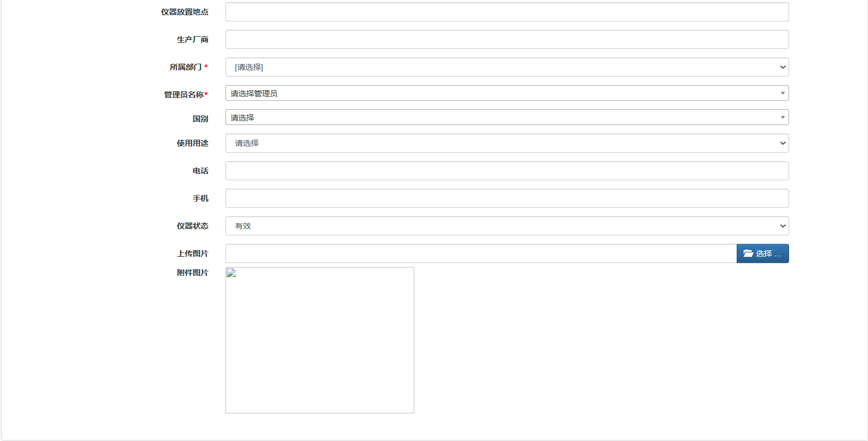
Task: Open the 仪器状态 dropdown showing 有效
Action: [x=782, y=226]
